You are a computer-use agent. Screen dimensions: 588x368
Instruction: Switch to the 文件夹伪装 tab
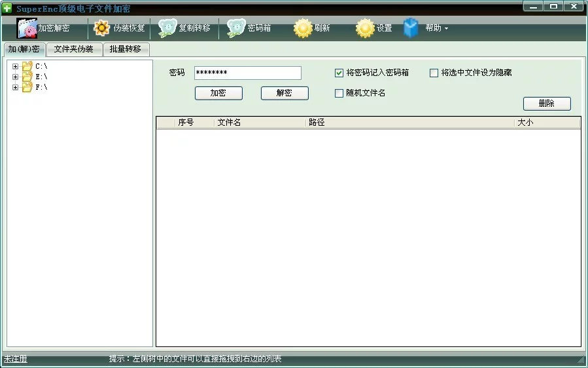click(x=74, y=49)
